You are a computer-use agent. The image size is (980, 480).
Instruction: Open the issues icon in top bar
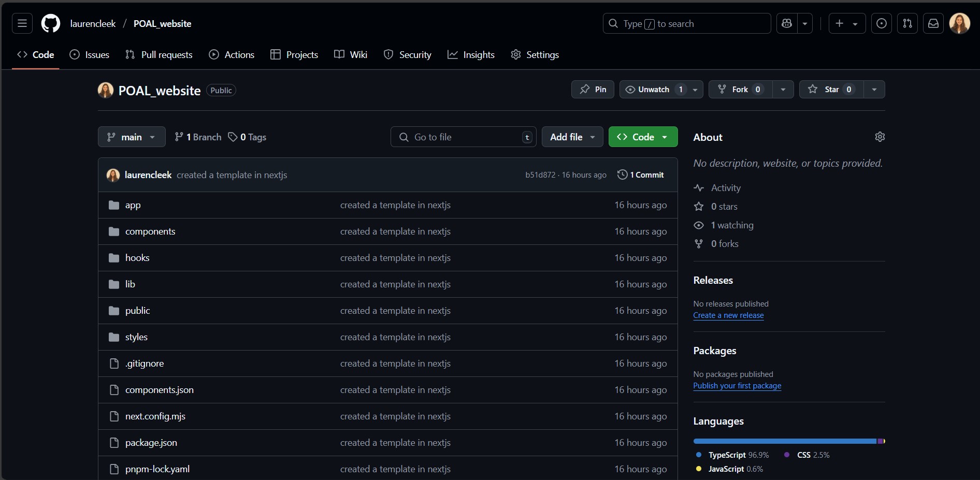tap(882, 23)
